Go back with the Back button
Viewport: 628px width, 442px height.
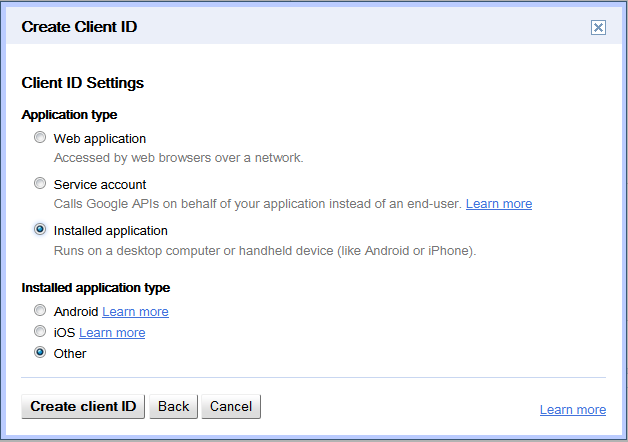173,406
